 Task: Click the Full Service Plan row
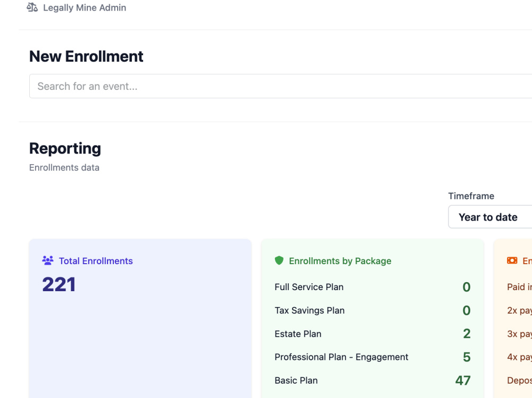(372, 287)
